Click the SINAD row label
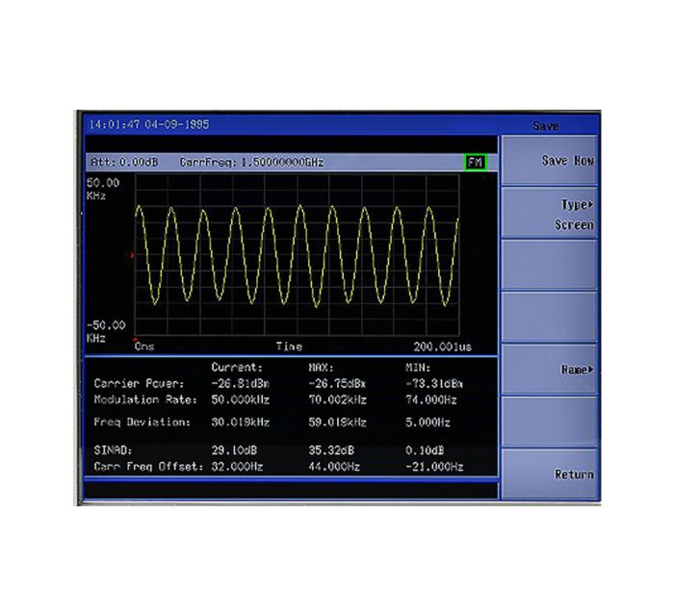The width and height of the screenshot is (674, 616). click(x=113, y=450)
